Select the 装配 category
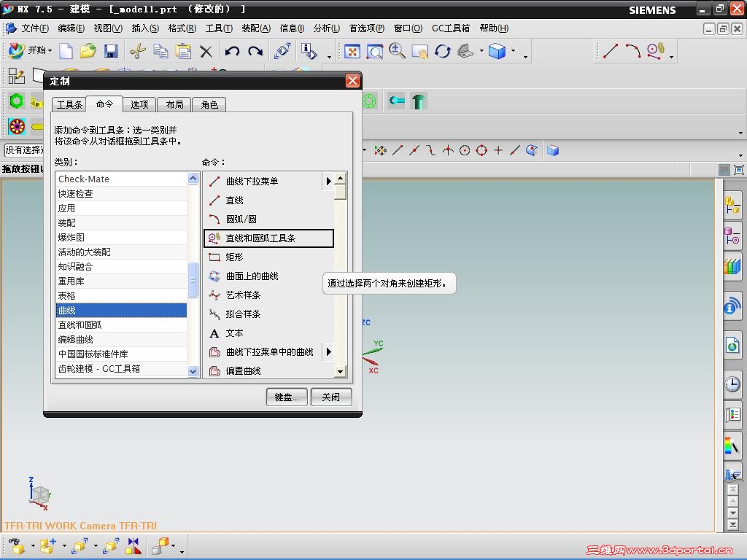This screenshot has height=560, width=747. tap(122, 223)
